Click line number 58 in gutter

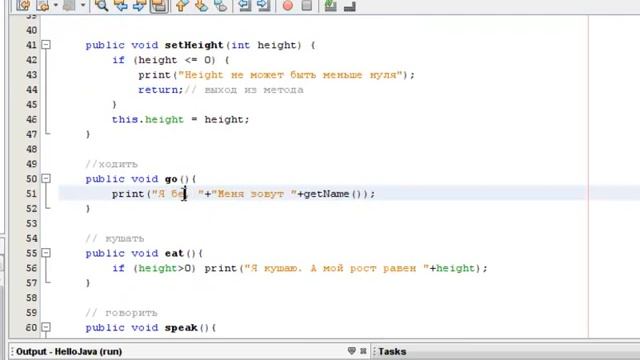(x=31, y=298)
